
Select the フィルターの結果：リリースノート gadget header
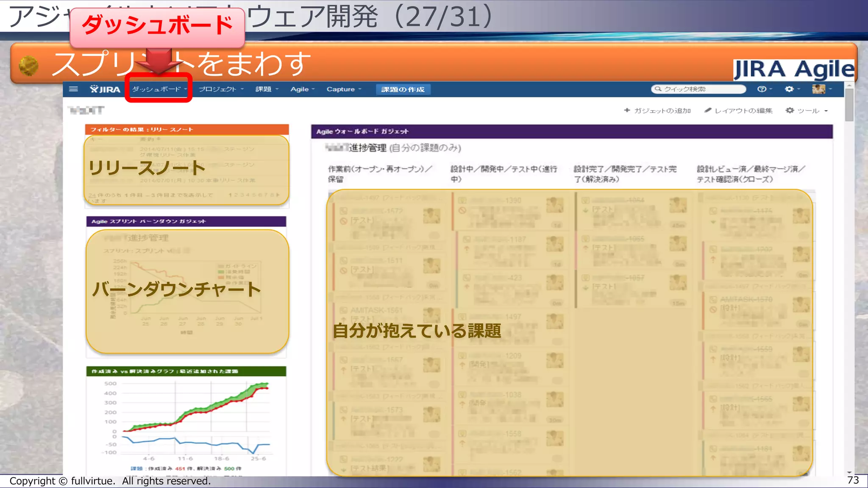pos(187,129)
